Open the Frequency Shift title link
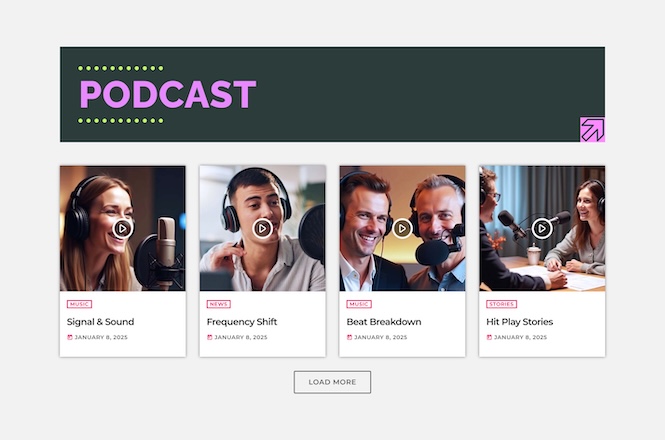 pyautogui.click(x=242, y=322)
